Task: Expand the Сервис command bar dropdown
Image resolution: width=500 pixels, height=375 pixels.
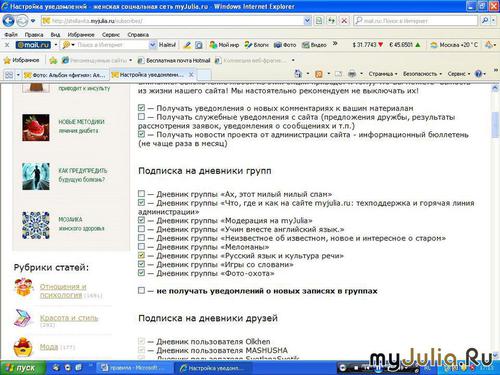Action: [459, 74]
